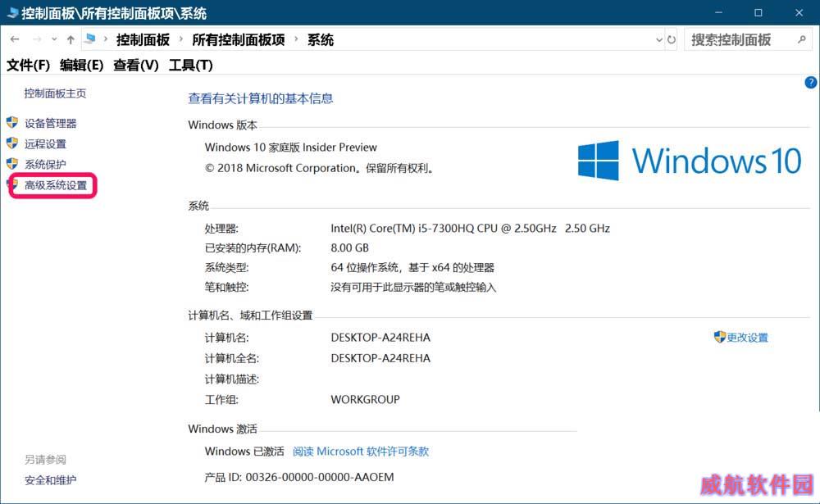
Task: Close the control panel window
Action: tap(799, 12)
